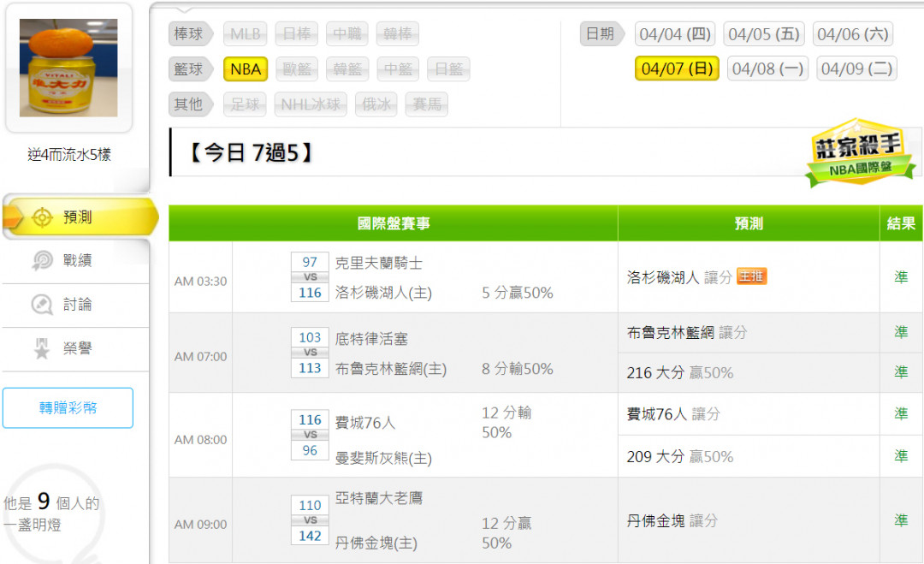Select the 韓籃 league filter
This screenshot has width=924, height=564.
coord(347,69)
